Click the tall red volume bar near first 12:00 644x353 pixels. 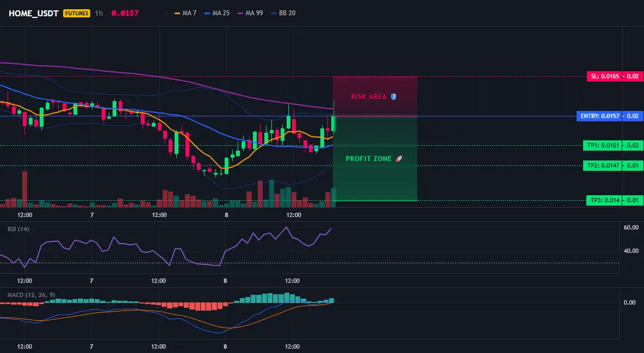[24, 189]
